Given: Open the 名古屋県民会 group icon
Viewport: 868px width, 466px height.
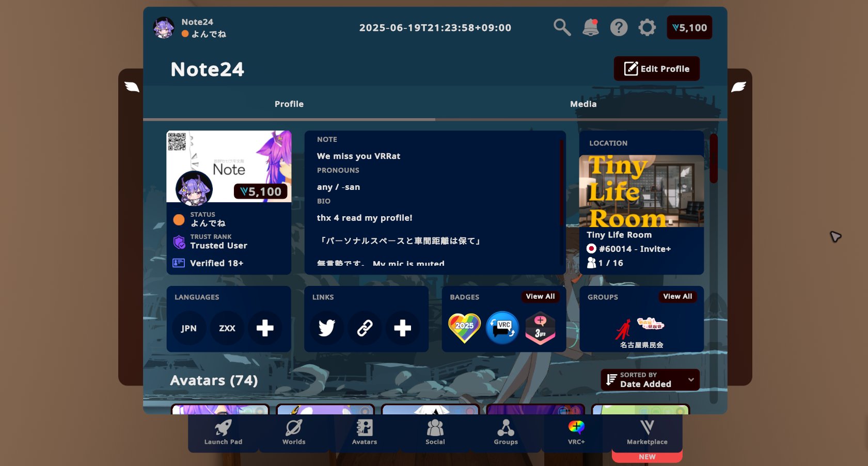Looking at the screenshot, I should click(x=623, y=330).
